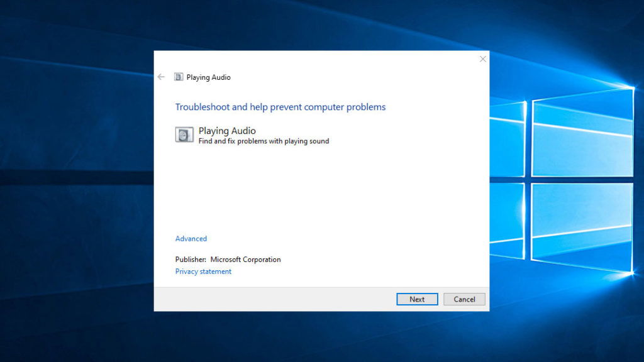Click the back navigation arrow
644x362 pixels.
[x=161, y=77]
